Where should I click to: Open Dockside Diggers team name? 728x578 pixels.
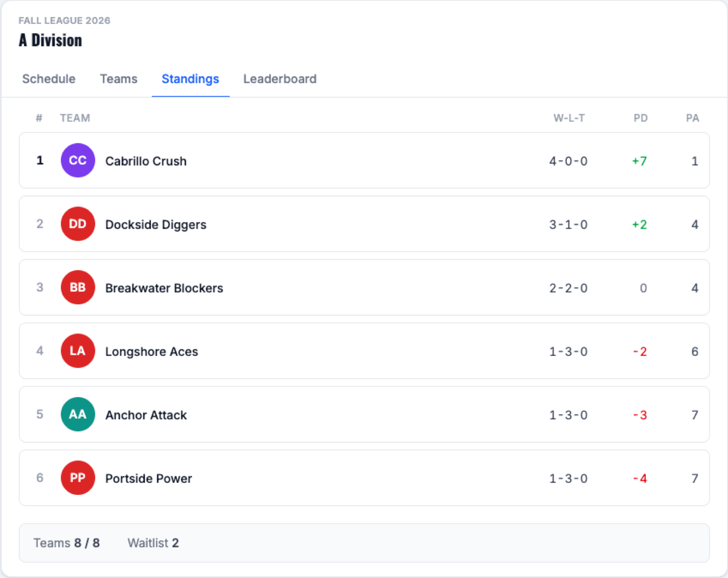click(156, 225)
